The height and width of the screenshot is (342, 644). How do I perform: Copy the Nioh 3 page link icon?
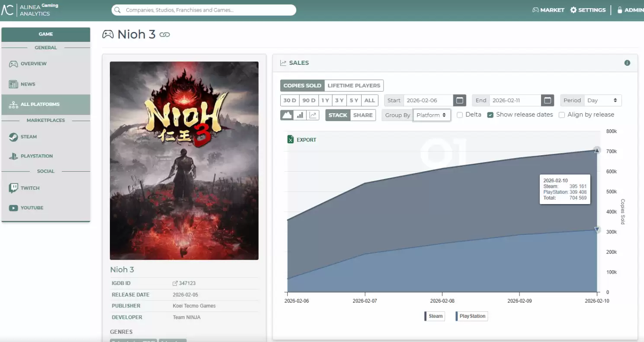[164, 35]
